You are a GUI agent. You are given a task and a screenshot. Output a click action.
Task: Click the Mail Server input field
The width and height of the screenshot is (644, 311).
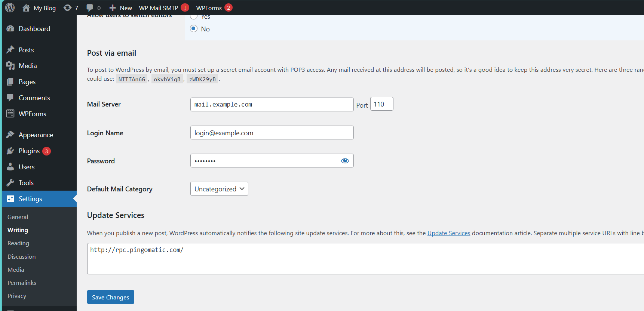point(272,104)
